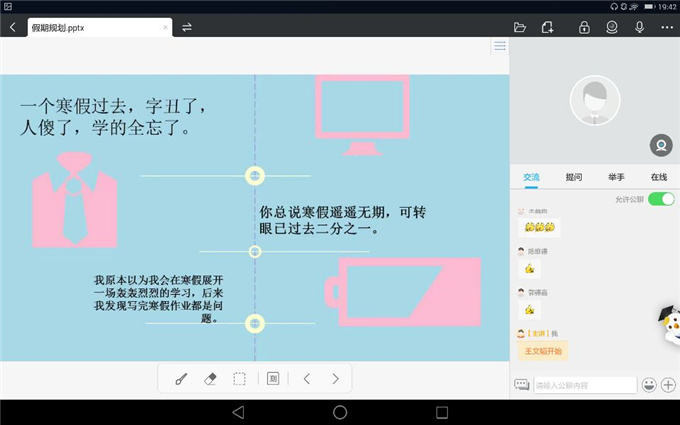Open the three-dot more options menu

[667, 27]
